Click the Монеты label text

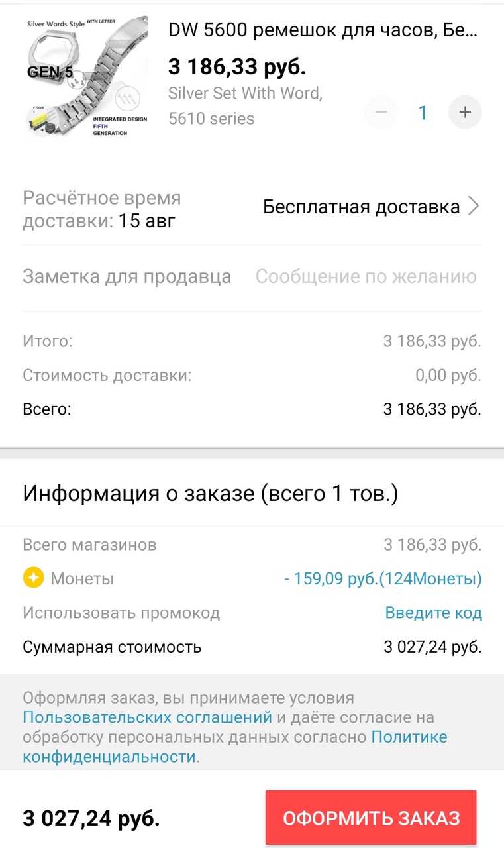click(82, 579)
